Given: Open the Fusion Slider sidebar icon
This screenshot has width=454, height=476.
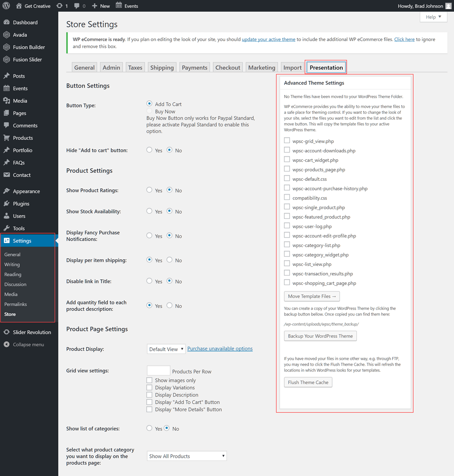Looking at the screenshot, I should click(x=6, y=59).
